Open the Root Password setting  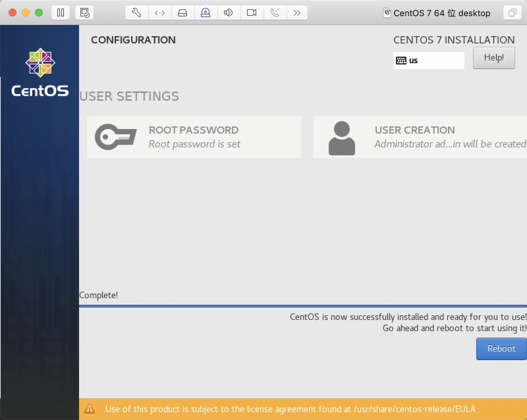coord(194,137)
